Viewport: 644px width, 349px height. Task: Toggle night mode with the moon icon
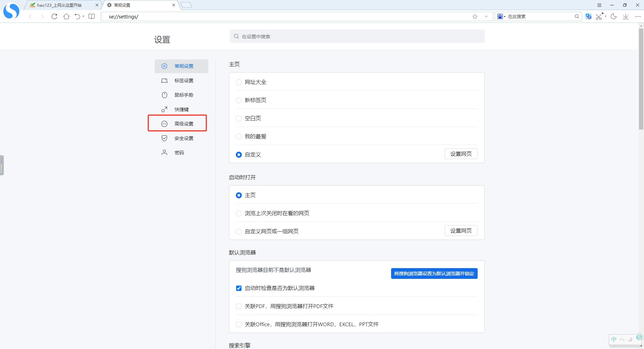613,16
